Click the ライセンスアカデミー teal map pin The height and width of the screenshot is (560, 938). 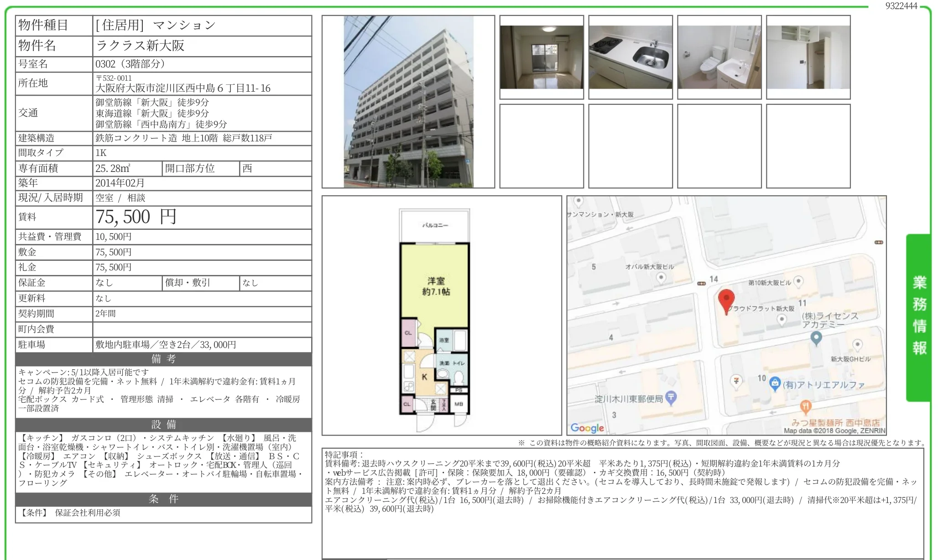click(816, 338)
